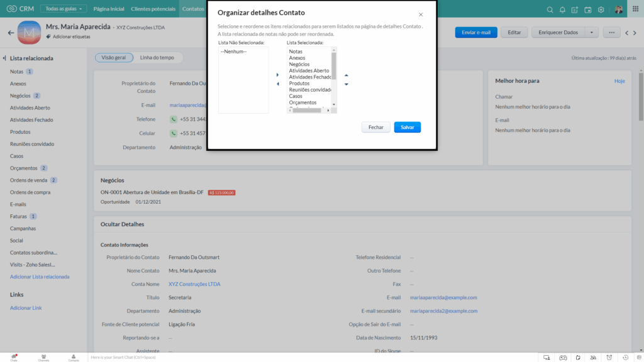Open the notifications bell
The image size is (644, 362).
[x=562, y=9]
